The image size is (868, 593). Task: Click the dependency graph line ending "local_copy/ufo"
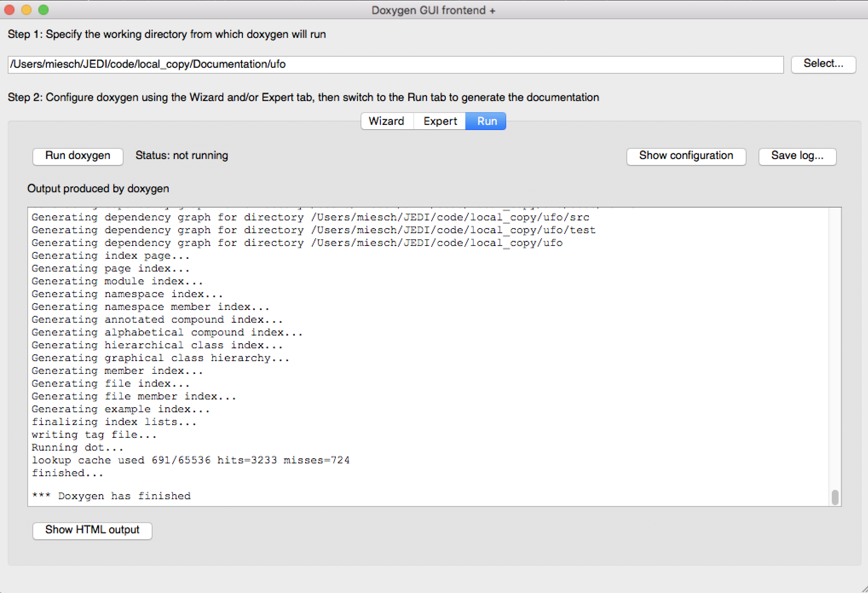[297, 243]
